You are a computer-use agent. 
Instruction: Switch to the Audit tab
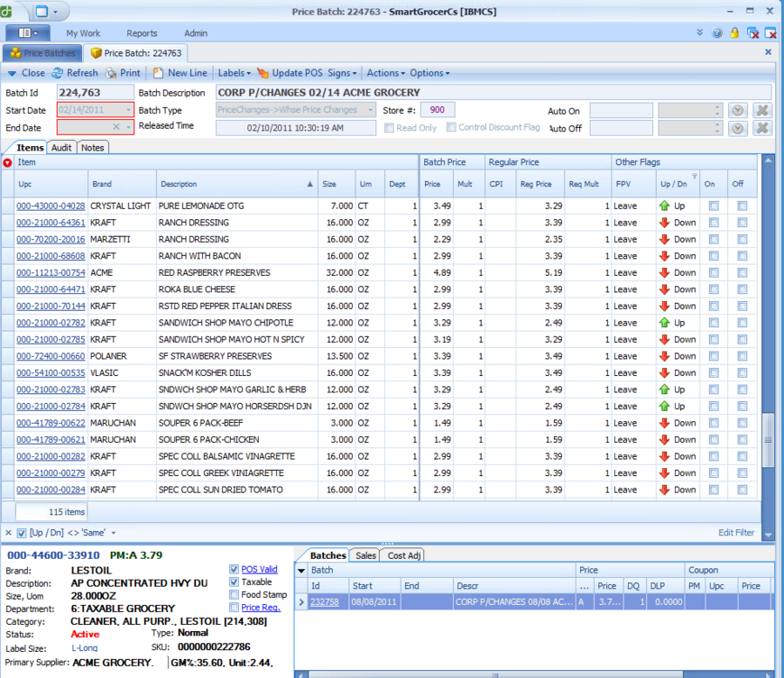[61, 147]
